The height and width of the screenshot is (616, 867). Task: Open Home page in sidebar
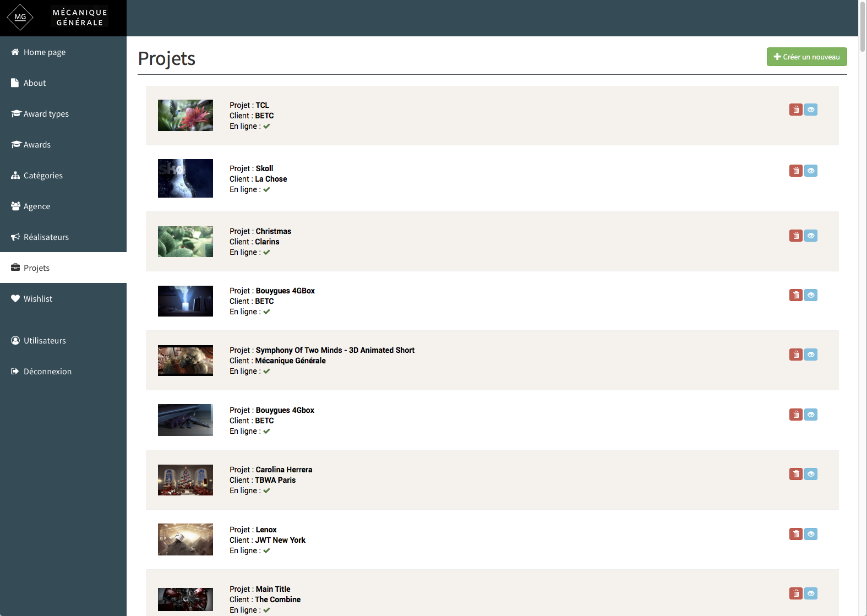point(63,52)
